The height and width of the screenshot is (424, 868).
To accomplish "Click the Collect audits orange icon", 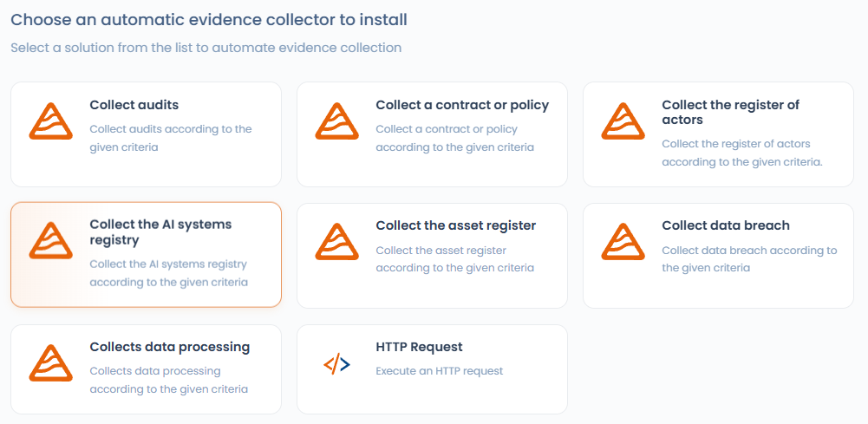I will pos(50,121).
